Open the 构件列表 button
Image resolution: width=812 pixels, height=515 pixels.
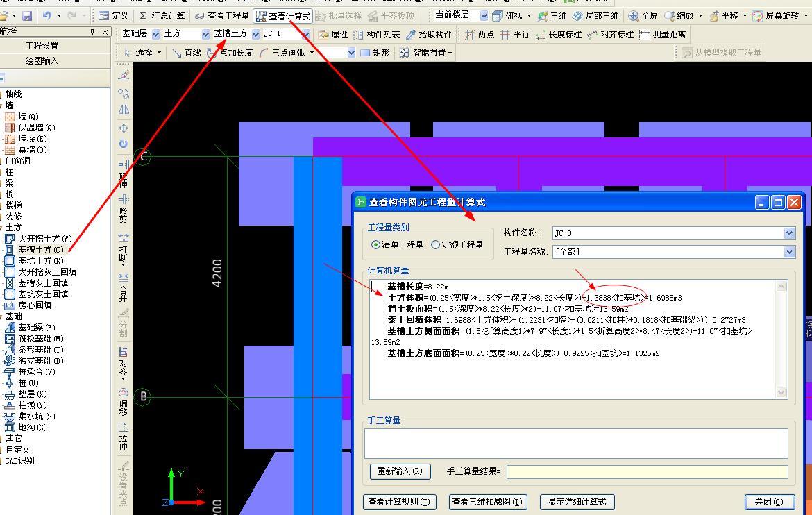click(x=376, y=35)
